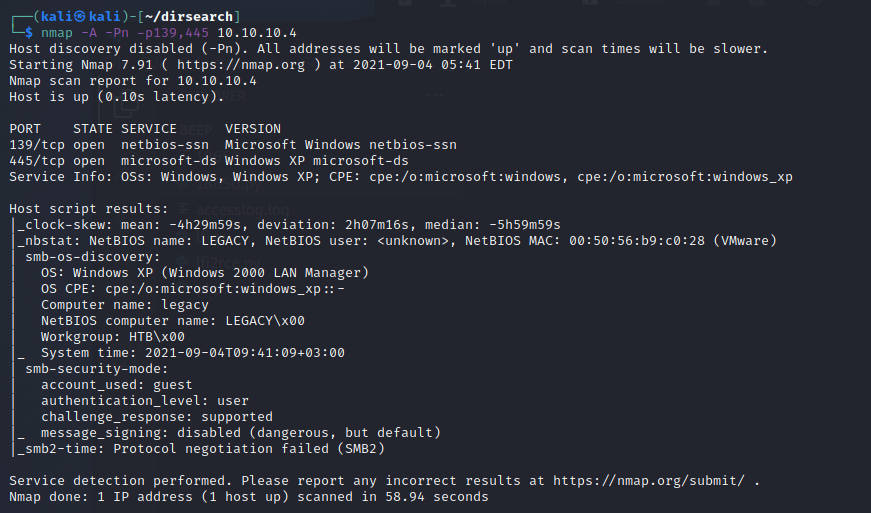
Task: Click the Workgroup: HTB line
Action: point(113,336)
